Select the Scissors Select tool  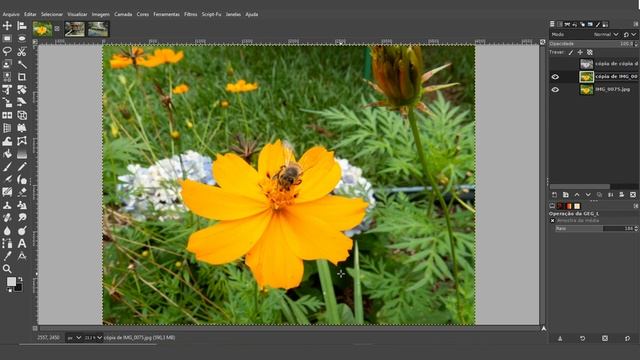[x=22, y=51]
